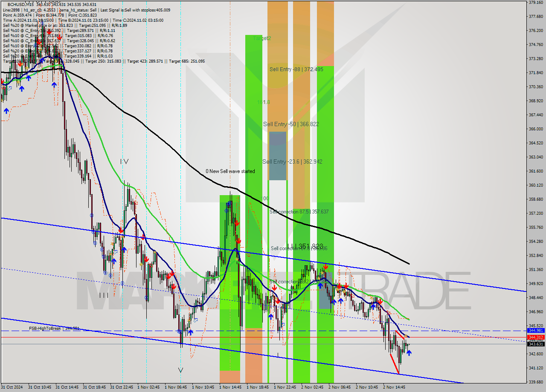Click the 'FSB-HighToBreak | 344.981' line label
The image size is (546, 392).
(x=54, y=328)
